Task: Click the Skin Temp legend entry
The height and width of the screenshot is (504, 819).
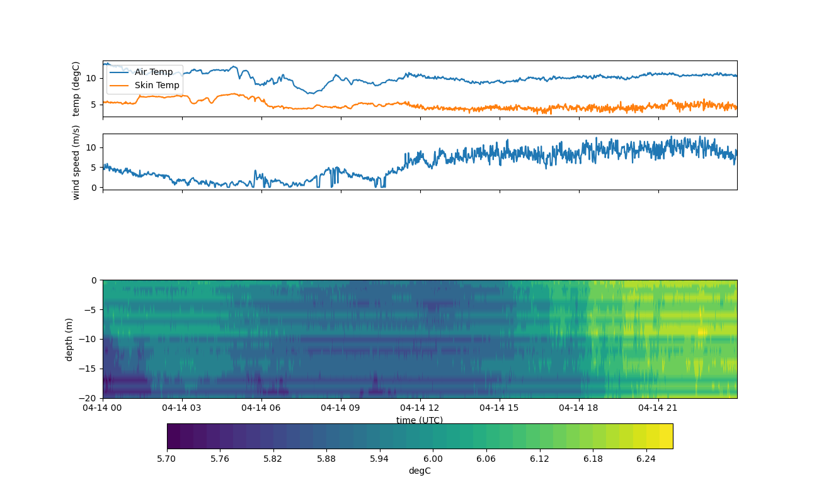Action: tap(156, 85)
